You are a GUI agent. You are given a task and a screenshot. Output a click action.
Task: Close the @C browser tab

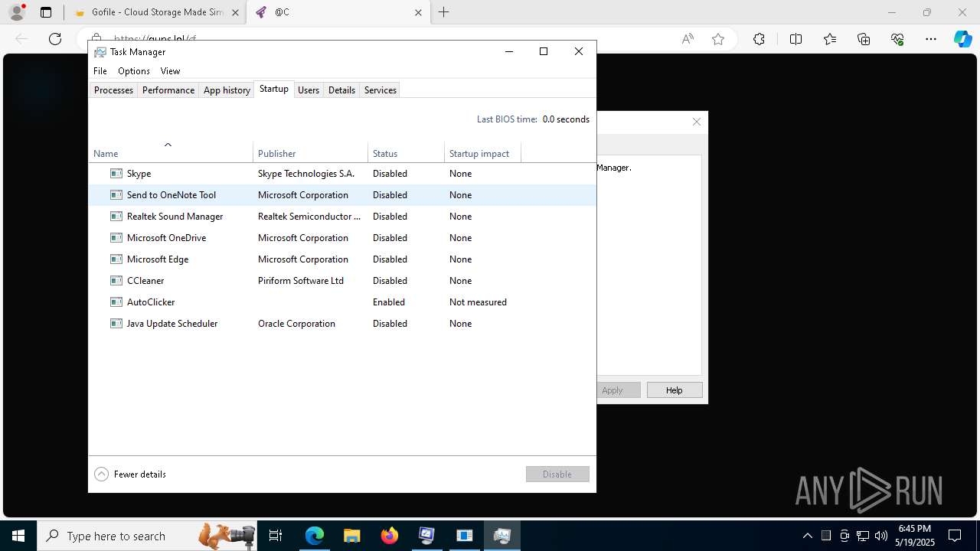(x=418, y=12)
